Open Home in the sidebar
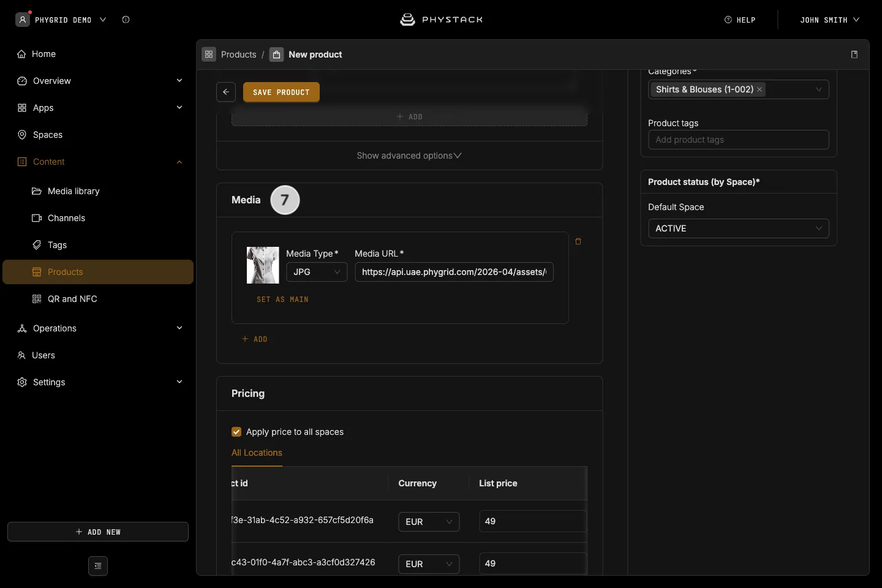The height and width of the screenshot is (588, 882). pos(98,54)
